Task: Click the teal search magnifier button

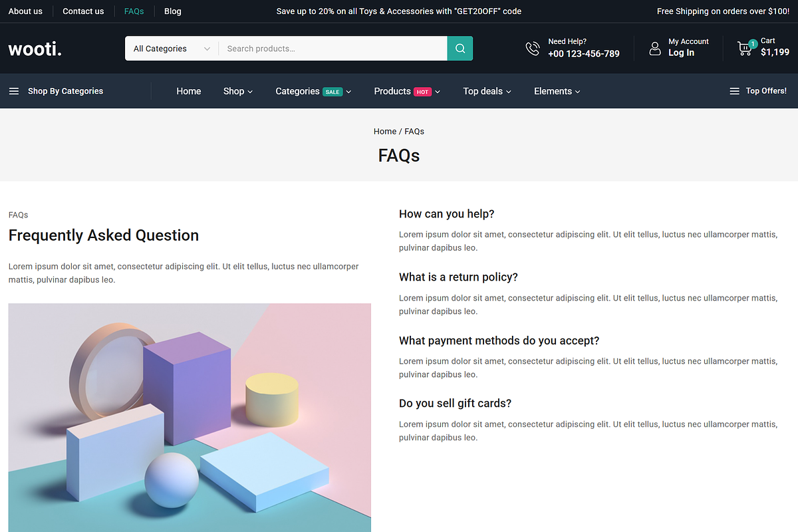Action: 460,49
